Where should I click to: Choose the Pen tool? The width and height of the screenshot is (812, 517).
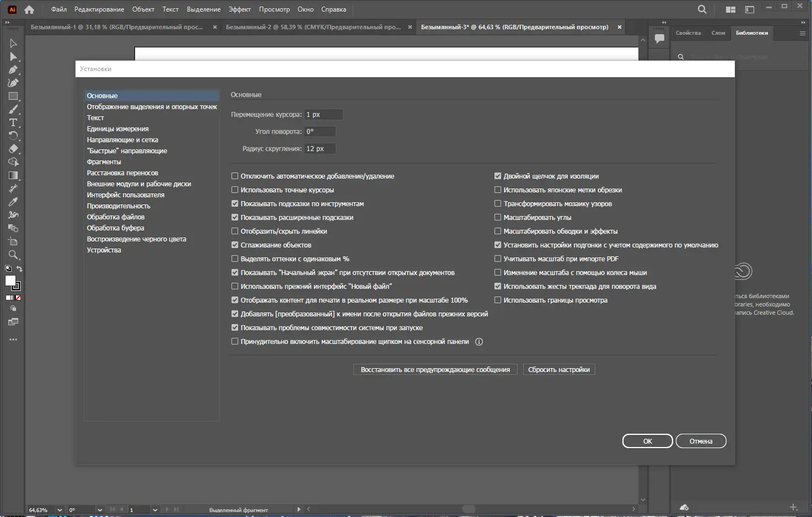pos(13,70)
